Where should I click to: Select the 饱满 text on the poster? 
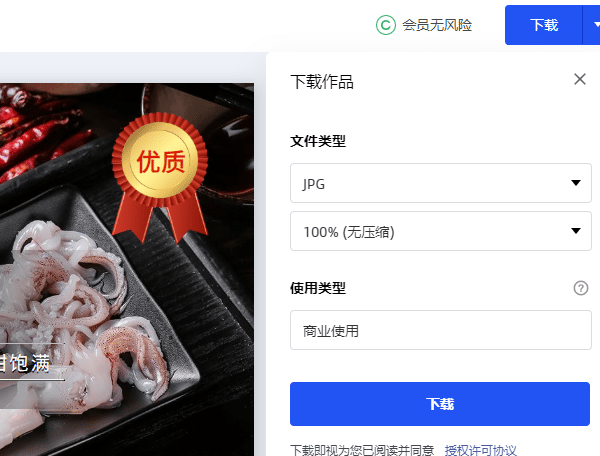click(30, 363)
